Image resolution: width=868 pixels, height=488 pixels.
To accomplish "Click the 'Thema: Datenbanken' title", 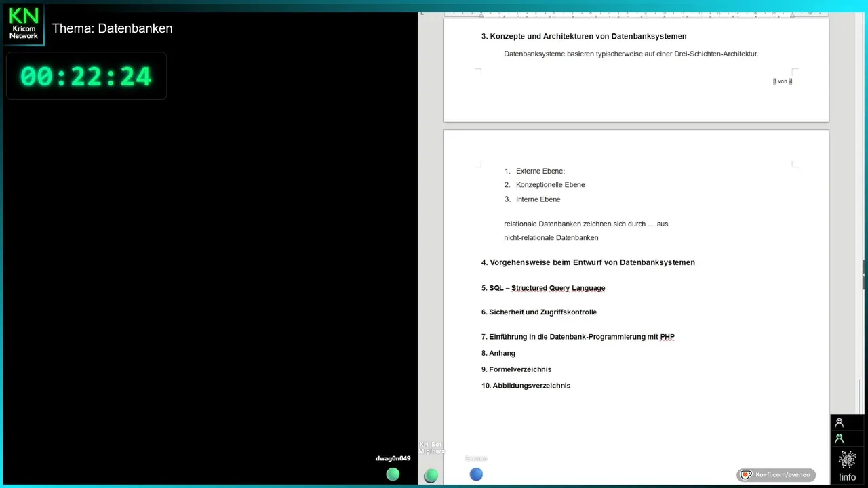I will pyautogui.click(x=112, y=28).
